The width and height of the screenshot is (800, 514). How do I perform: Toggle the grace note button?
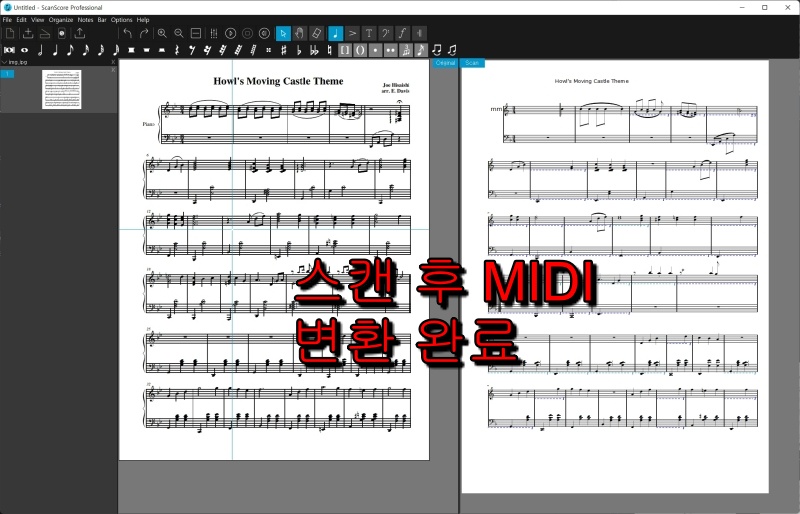(421, 50)
